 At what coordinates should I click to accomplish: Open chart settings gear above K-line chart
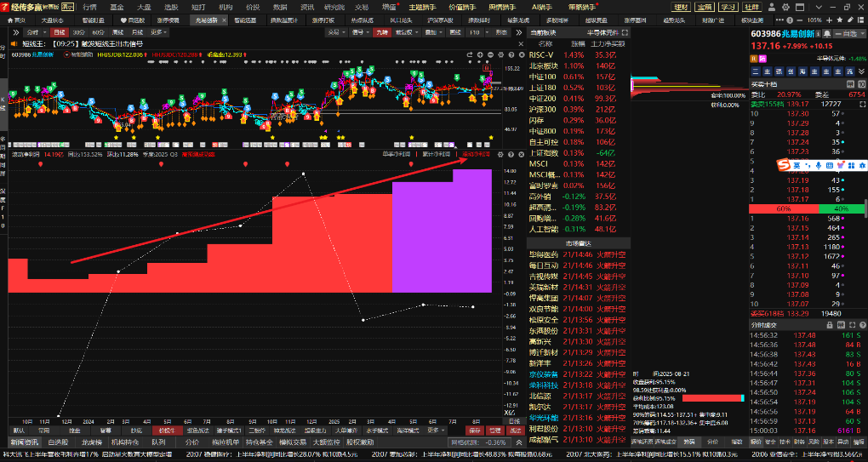click(x=501, y=54)
